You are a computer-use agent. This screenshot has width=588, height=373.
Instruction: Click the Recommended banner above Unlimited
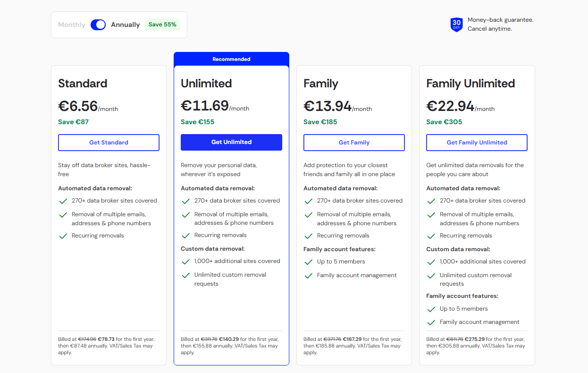(x=231, y=59)
